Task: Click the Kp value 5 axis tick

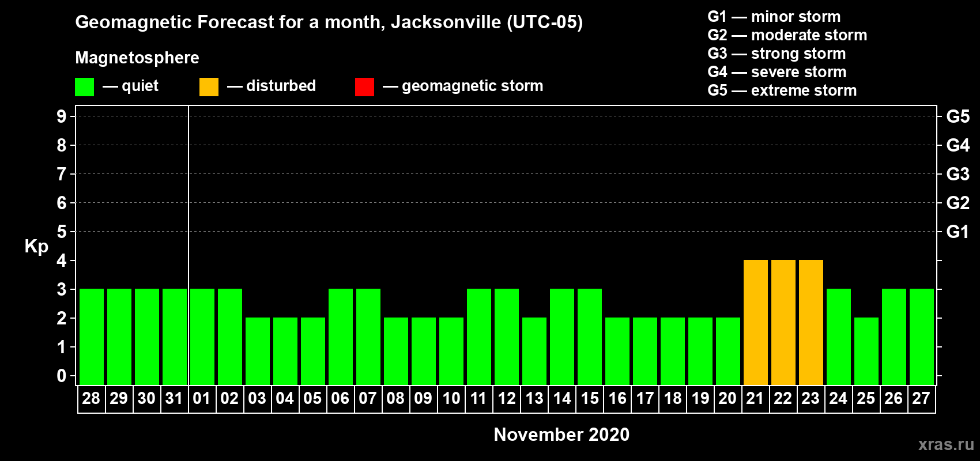Action: 62,232
